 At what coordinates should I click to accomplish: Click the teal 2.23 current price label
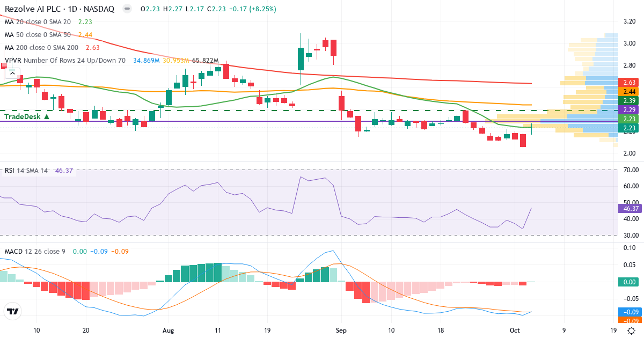[627, 128]
